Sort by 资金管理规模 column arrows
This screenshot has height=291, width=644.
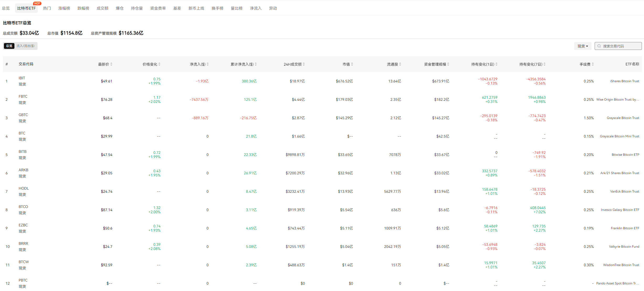(x=448, y=64)
